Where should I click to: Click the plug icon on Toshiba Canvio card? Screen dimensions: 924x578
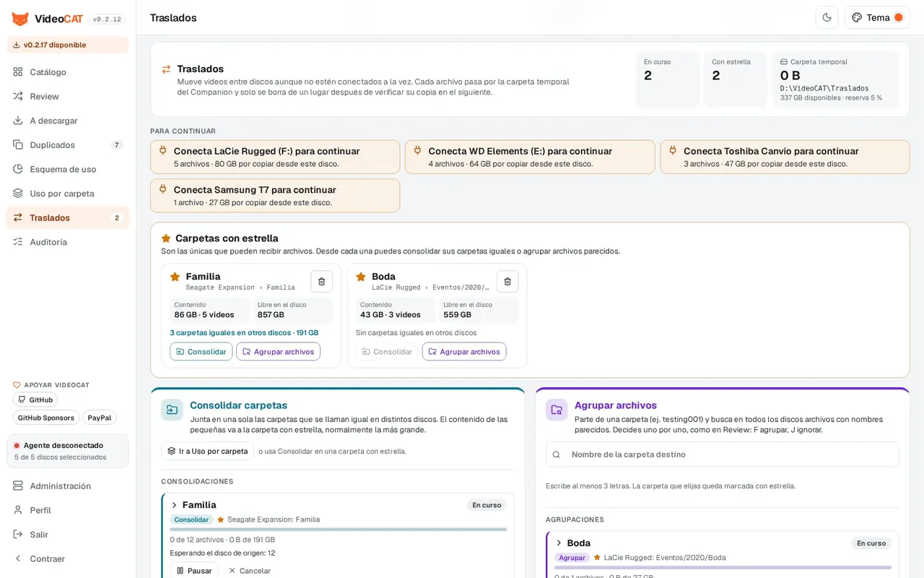pos(673,150)
